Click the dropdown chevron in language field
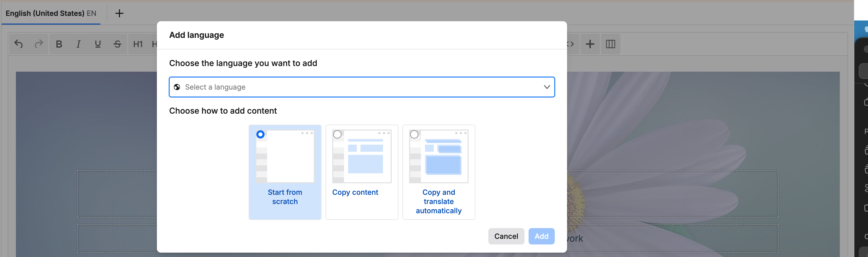 547,87
